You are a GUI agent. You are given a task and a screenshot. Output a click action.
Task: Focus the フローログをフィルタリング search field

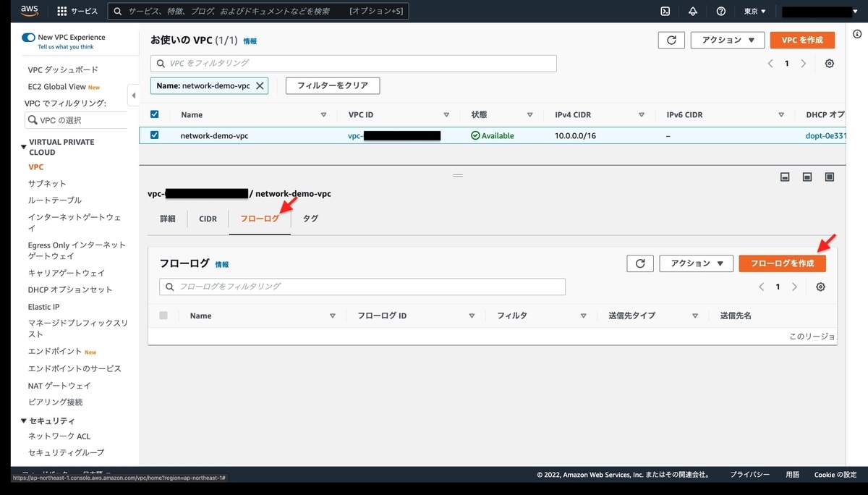click(362, 287)
